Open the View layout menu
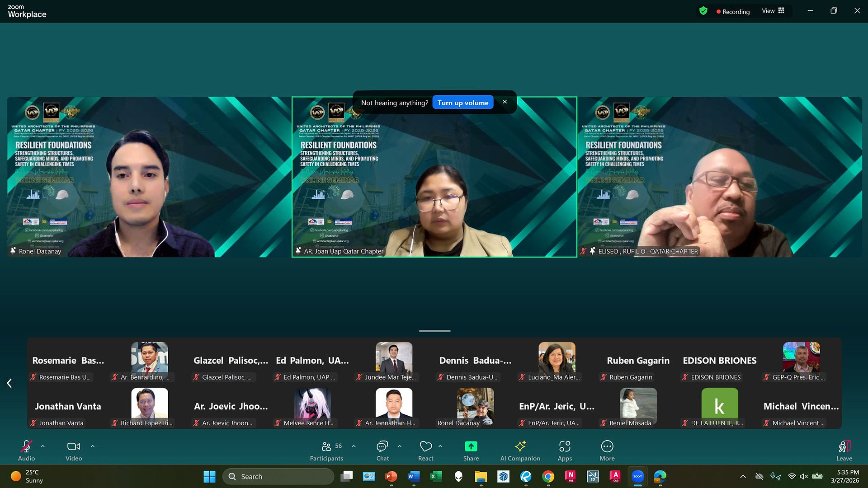This screenshot has width=868, height=488. [x=773, y=11]
